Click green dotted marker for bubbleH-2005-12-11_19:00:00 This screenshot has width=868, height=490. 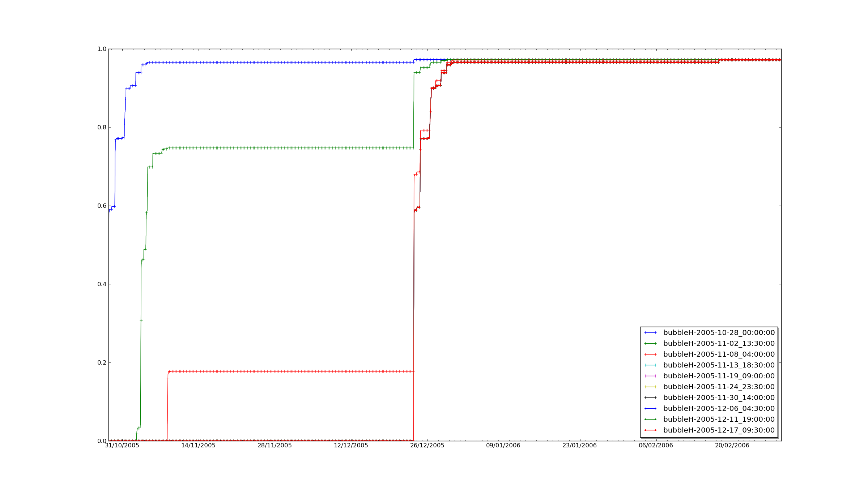pyautogui.click(x=650, y=419)
